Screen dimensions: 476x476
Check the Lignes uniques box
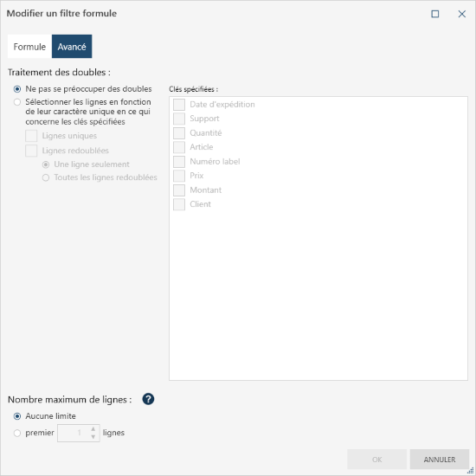pos(31,136)
